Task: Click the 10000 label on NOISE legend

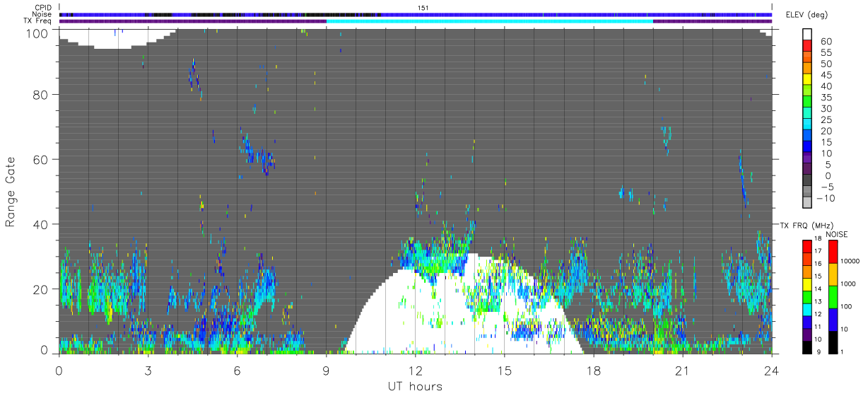Action: coord(850,261)
